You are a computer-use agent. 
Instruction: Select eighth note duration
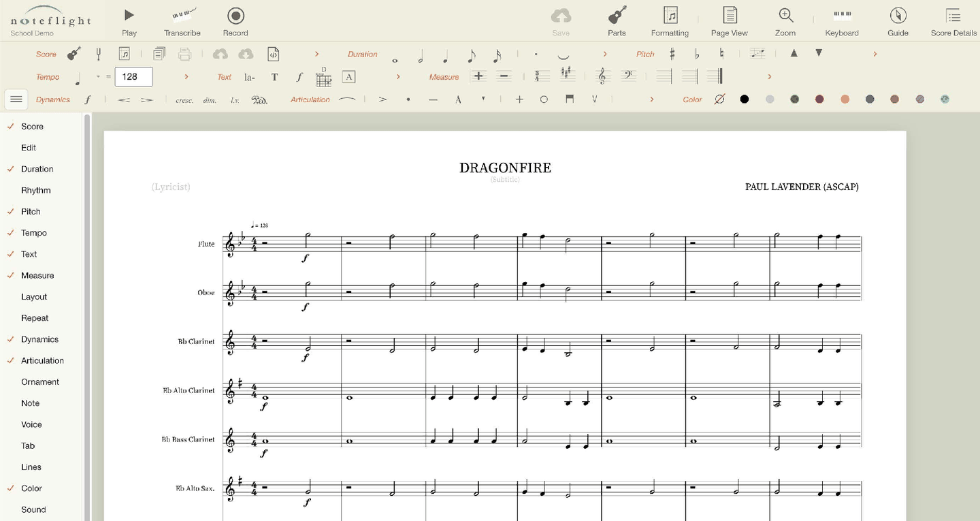472,55
